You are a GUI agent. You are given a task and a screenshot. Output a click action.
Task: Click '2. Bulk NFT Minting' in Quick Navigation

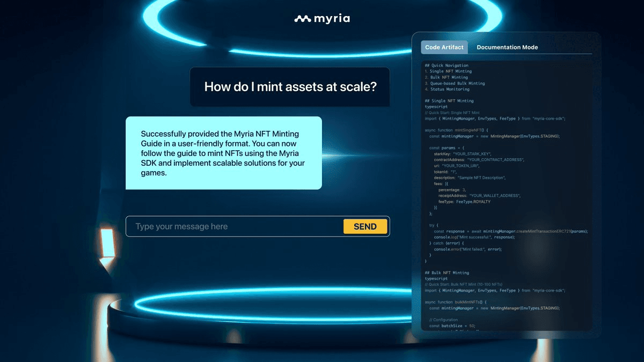[x=446, y=77]
